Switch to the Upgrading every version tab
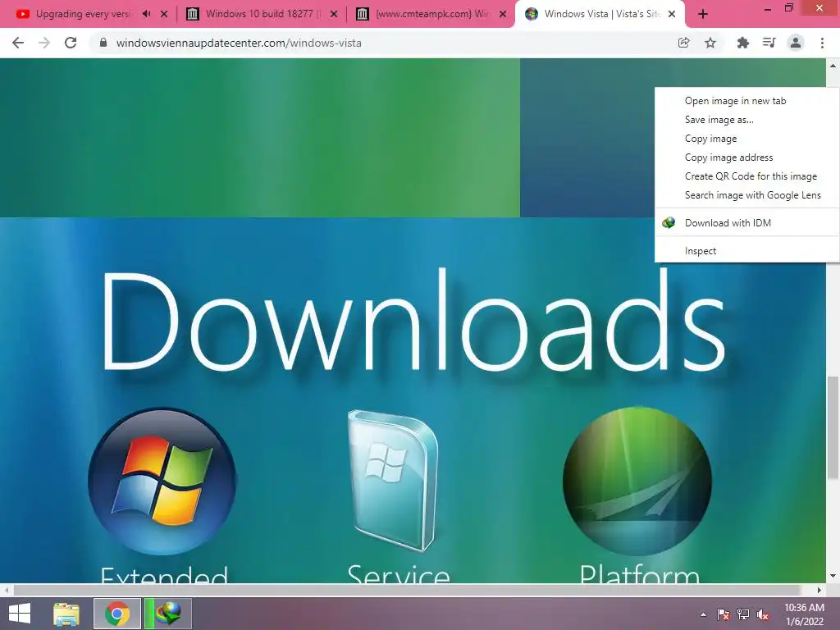Screen dimensions: 840x630 [x=83, y=14]
